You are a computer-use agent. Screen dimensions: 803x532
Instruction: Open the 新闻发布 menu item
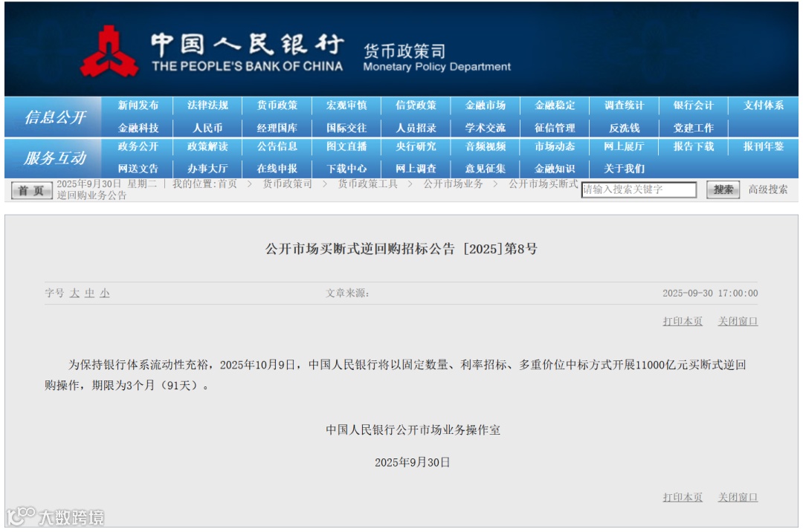(x=138, y=106)
